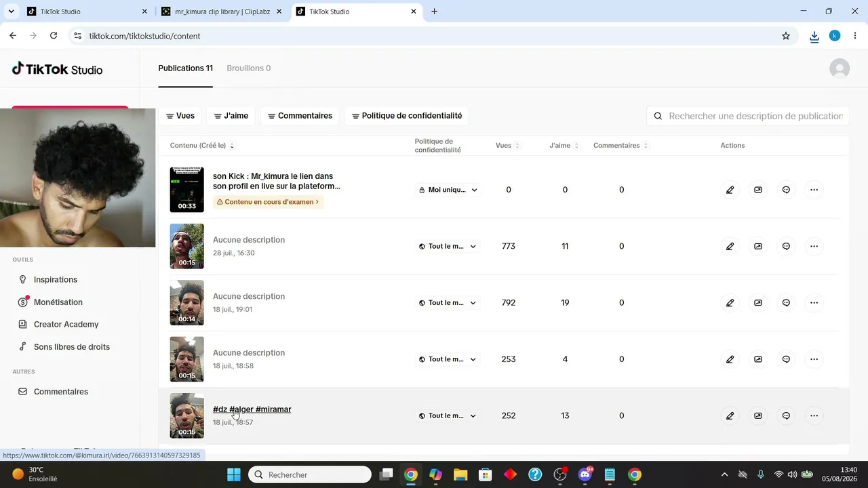Open Monétisation in the sidebar
868x488 pixels.
coord(58,302)
